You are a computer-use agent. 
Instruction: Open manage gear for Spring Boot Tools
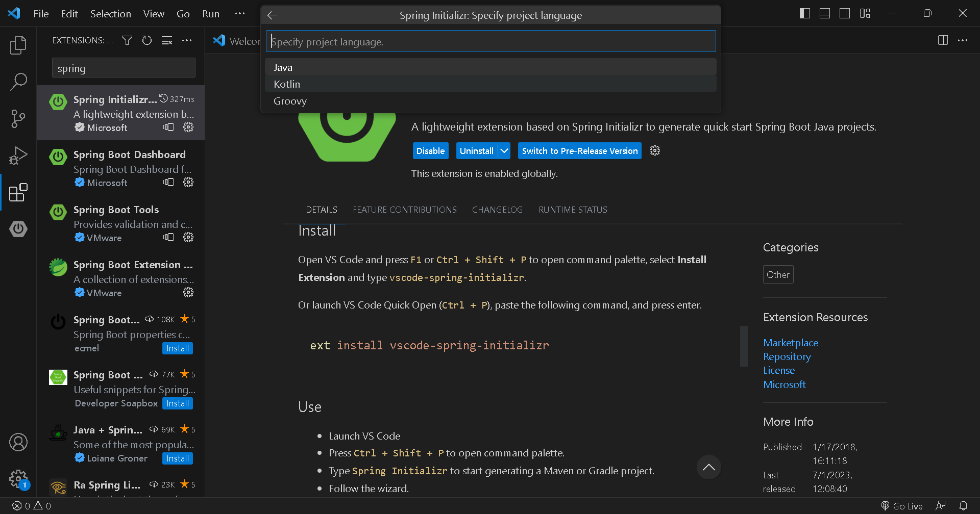[188, 237]
